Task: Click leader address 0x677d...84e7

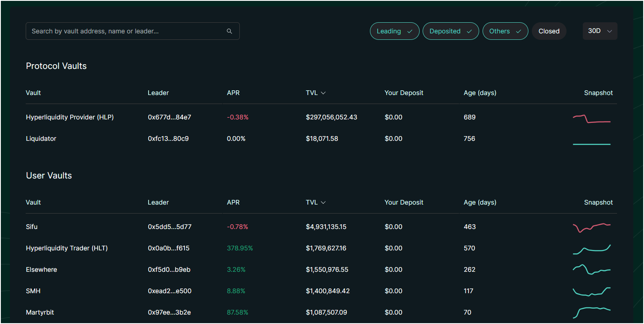Action: point(170,117)
